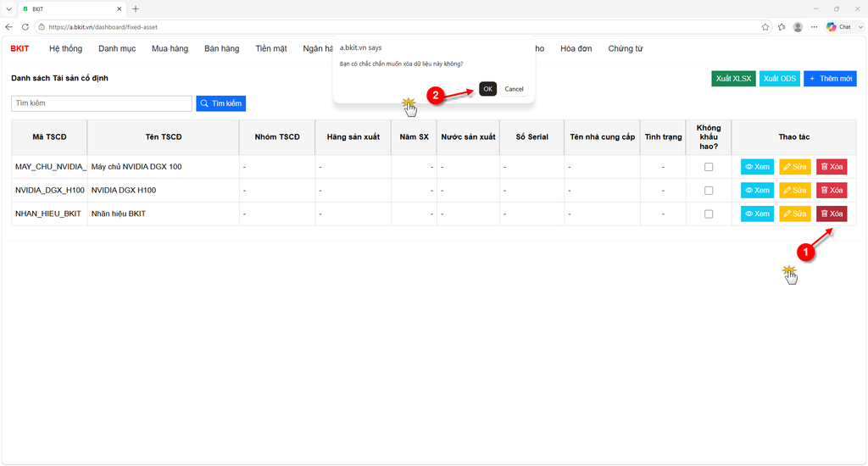
Task: Click the Tên nhà cung cấp header
Action: pos(603,136)
